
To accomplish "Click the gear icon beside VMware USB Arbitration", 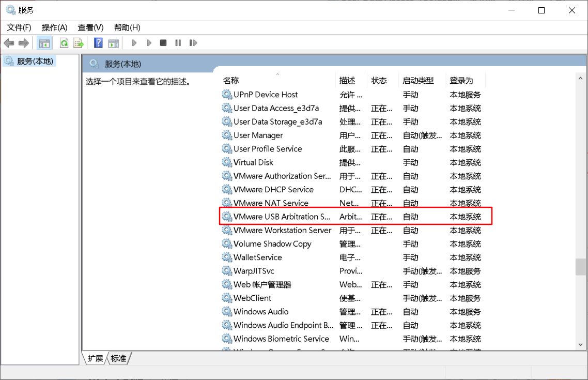I will tap(227, 217).
